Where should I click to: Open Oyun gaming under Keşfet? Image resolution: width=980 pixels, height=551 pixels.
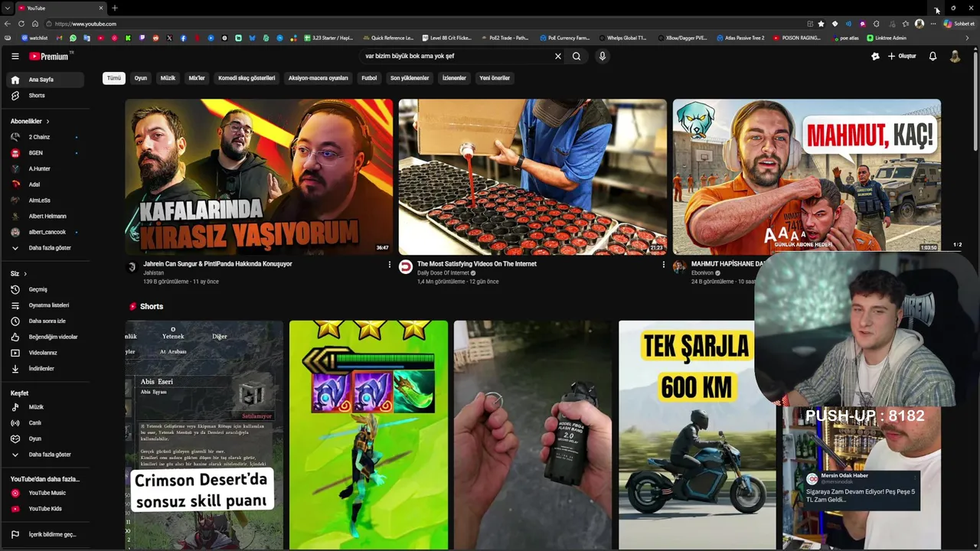44,439
